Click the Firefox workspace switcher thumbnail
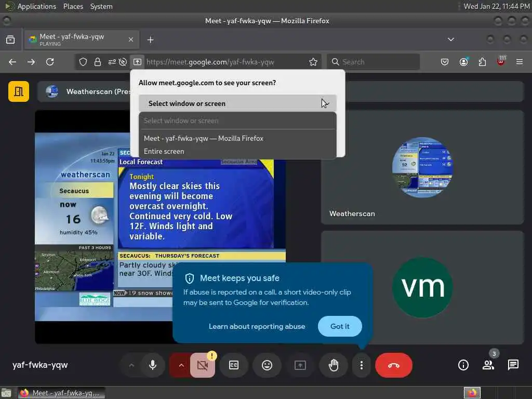Image resolution: width=532 pixels, height=399 pixels. pos(472,393)
